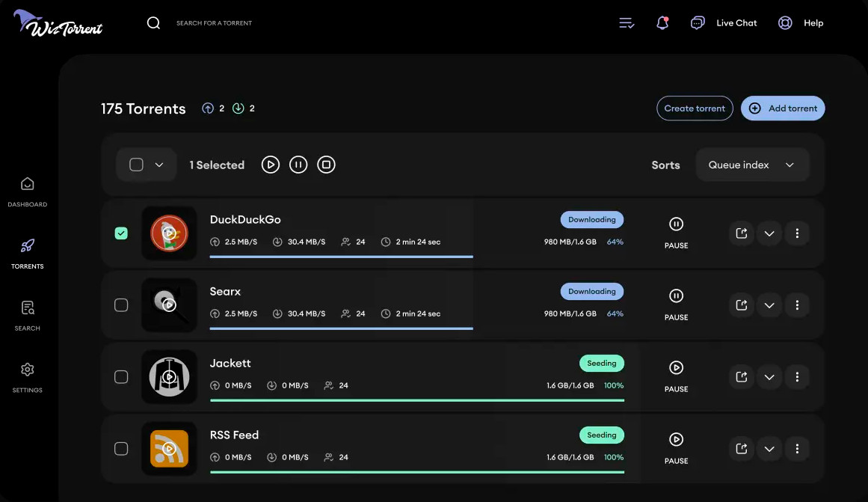This screenshot has width=868, height=502.
Task: Click the RSS Feed Seeding status badge
Action: coord(602,435)
